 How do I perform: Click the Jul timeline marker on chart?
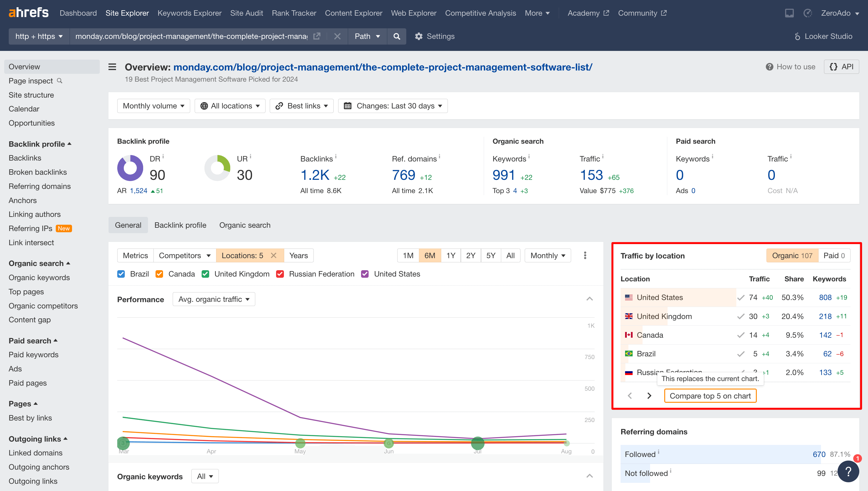(x=477, y=443)
